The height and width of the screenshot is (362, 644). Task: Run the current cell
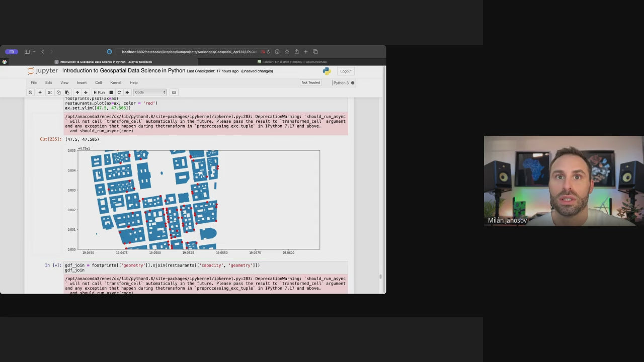(99, 93)
